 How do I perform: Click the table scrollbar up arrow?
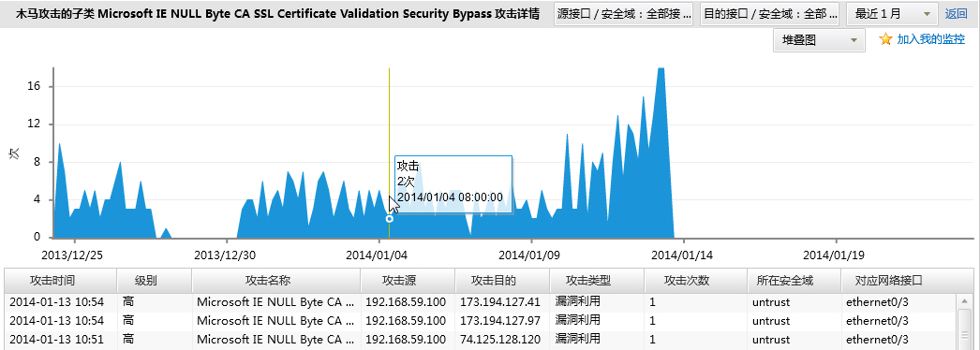coord(963,300)
